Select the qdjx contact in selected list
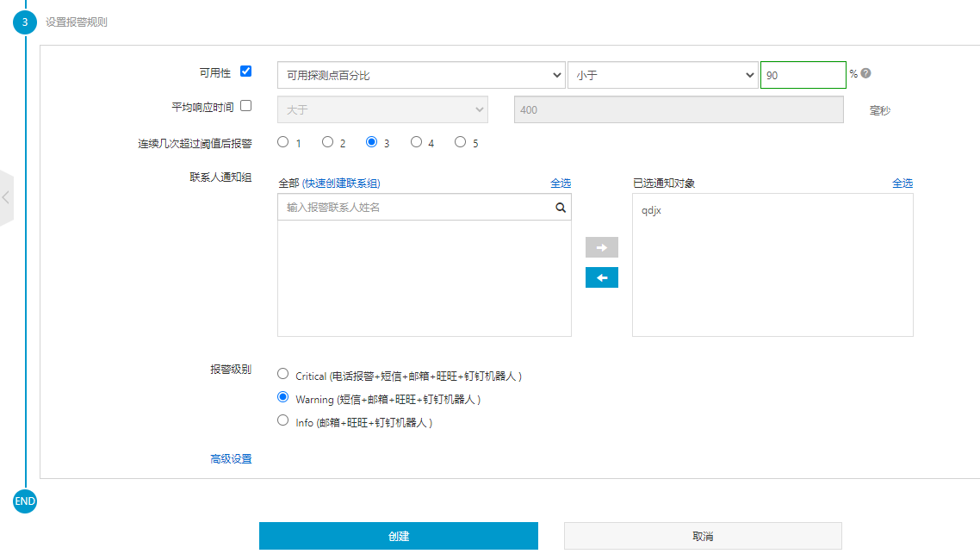980x560 pixels. (x=651, y=210)
